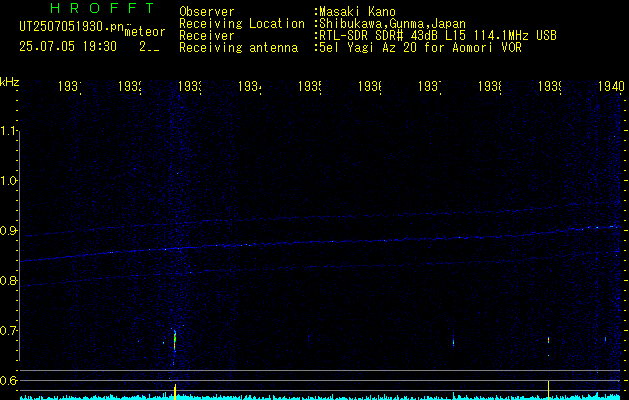Select the filename UT2507051930.pn text

pyautogui.click(x=72, y=27)
